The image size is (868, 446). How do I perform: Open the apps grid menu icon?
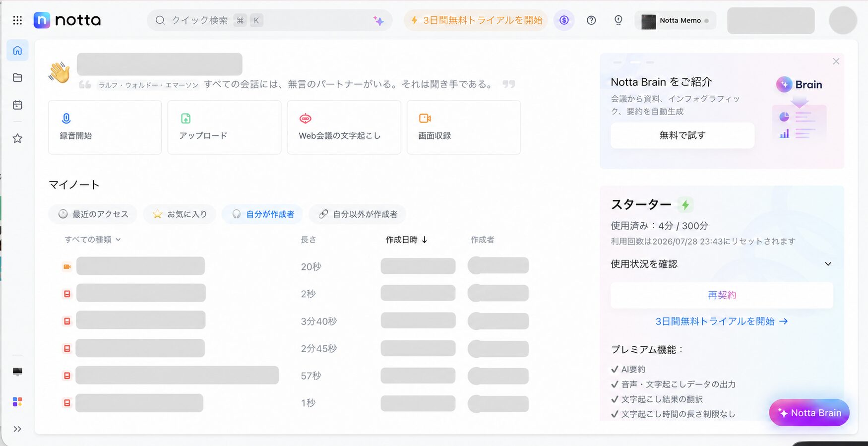coord(17,20)
